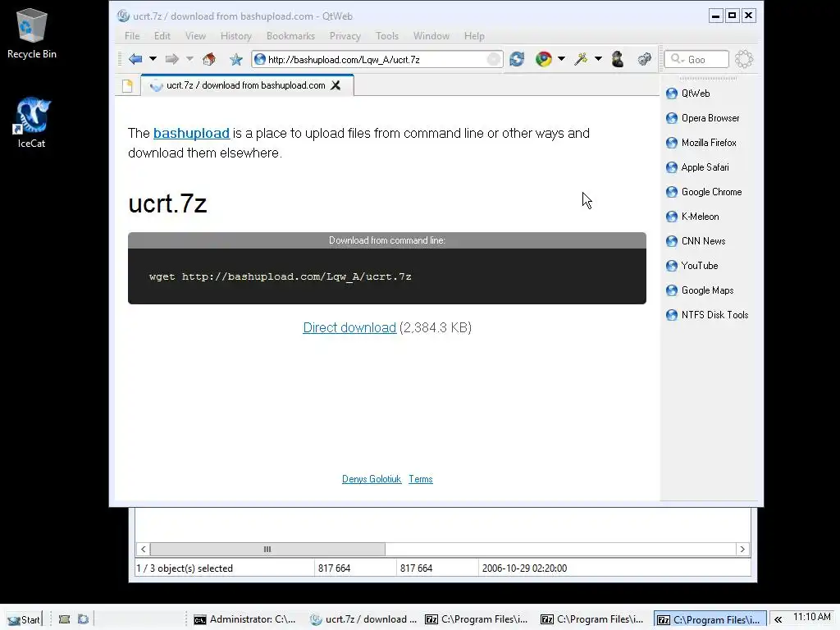Screen dimensions: 840x630
Task: Expand the dropdown next to Chrome icon
Action: [x=561, y=59]
